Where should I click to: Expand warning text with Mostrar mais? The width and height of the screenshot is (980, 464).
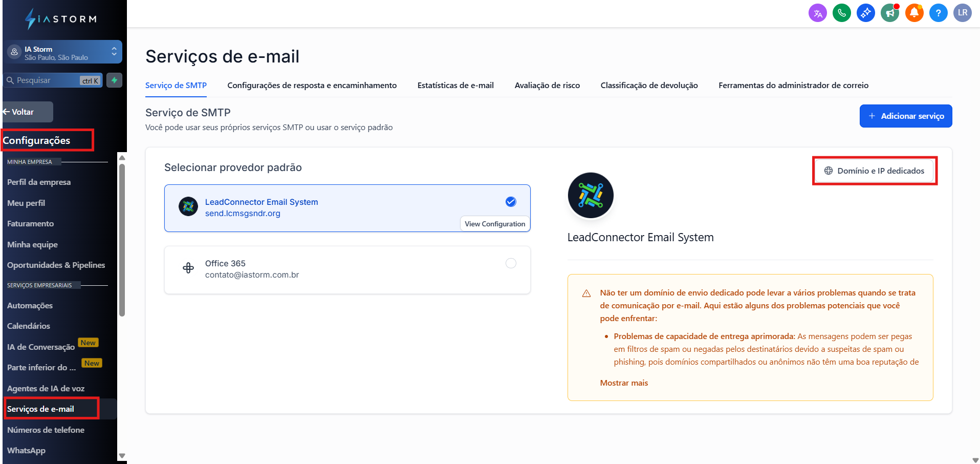(624, 383)
